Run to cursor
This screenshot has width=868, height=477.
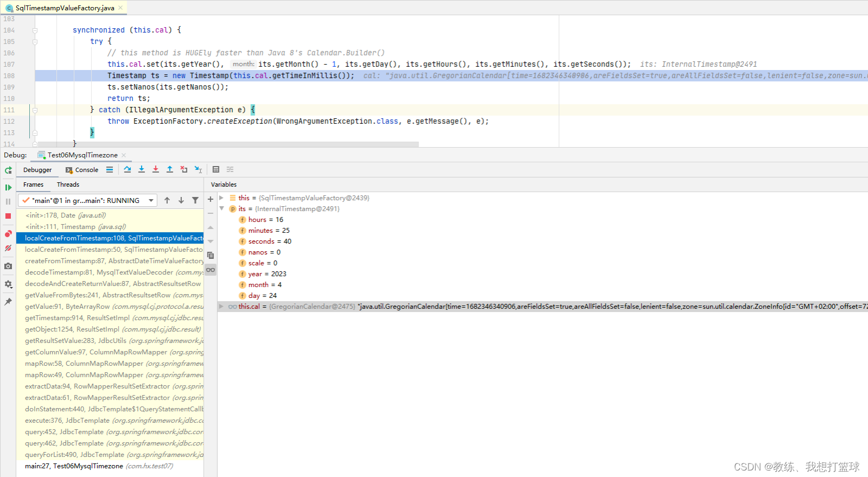pyautogui.click(x=198, y=169)
